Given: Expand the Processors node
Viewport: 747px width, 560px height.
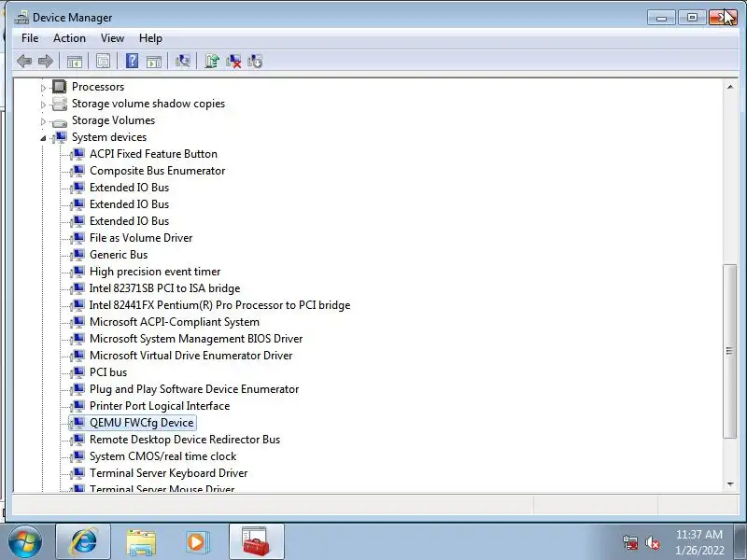Looking at the screenshot, I should tap(43, 88).
